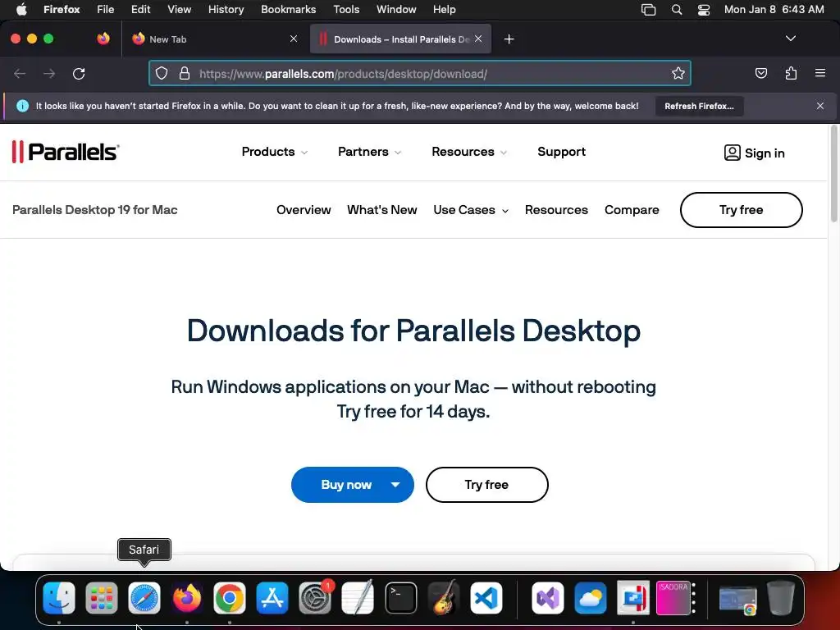Open the Apple menu

point(21,9)
